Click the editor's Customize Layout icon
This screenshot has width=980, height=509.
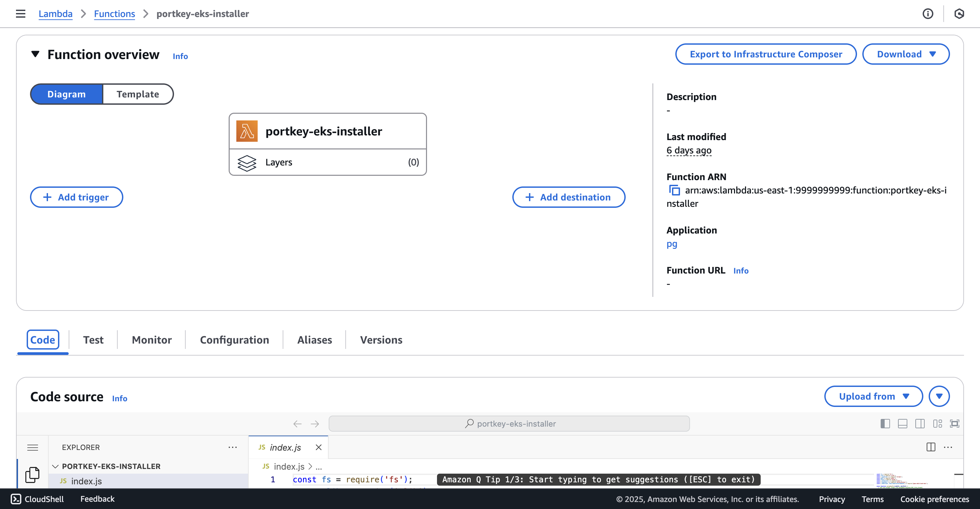(937, 424)
